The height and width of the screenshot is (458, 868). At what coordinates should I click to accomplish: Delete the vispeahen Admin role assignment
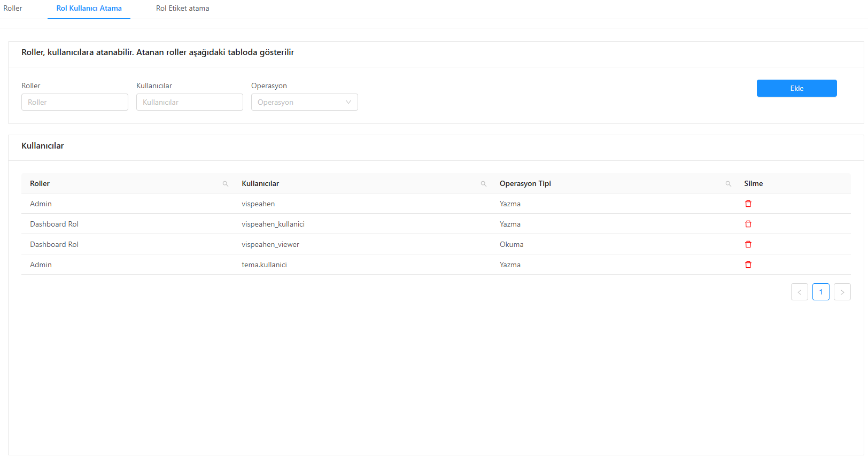pyautogui.click(x=748, y=204)
